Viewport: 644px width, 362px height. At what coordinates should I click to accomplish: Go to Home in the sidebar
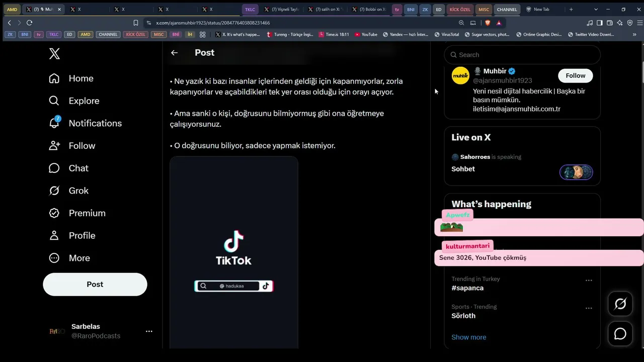[71, 78]
